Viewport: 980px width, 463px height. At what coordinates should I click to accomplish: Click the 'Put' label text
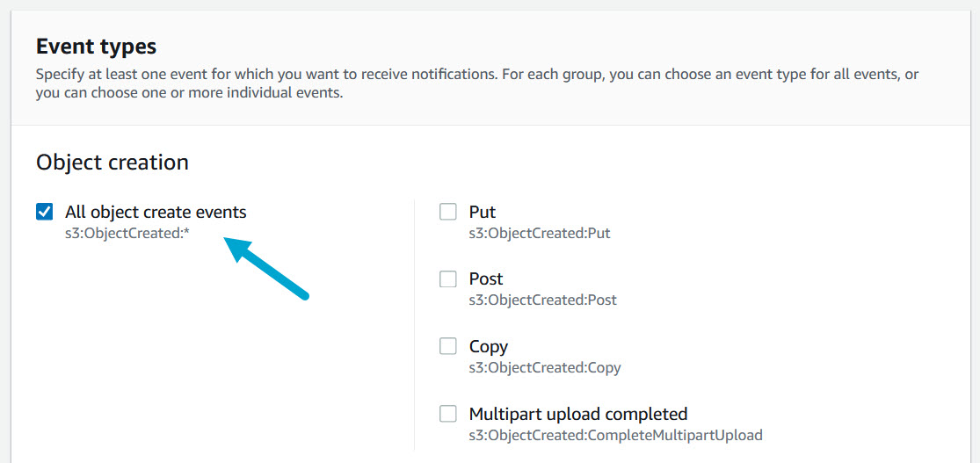[483, 212]
